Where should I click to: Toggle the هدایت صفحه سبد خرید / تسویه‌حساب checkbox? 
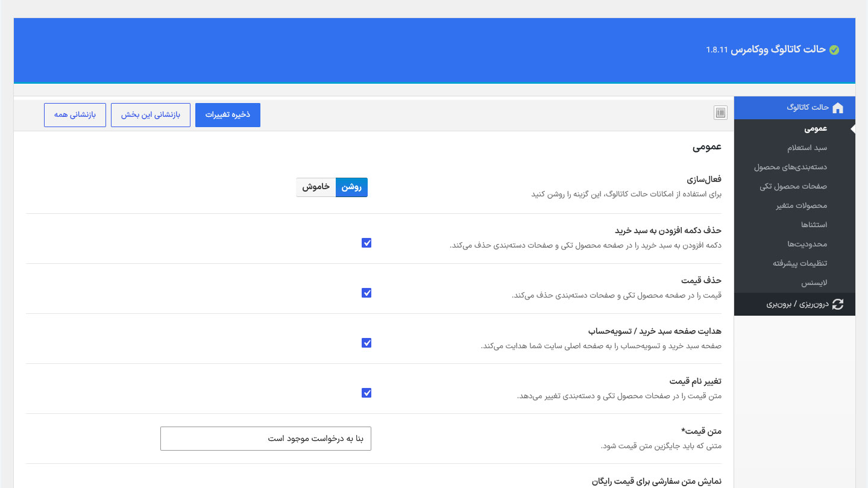pos(366,343)
